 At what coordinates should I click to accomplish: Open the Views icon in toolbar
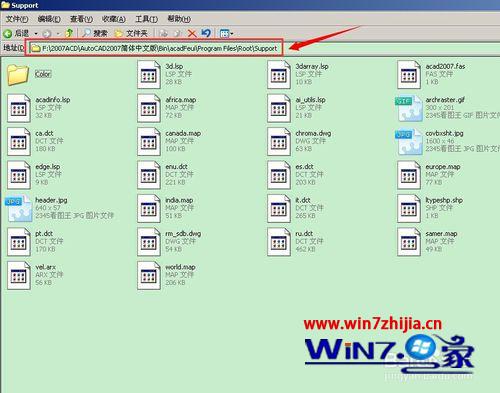(224, 33)
